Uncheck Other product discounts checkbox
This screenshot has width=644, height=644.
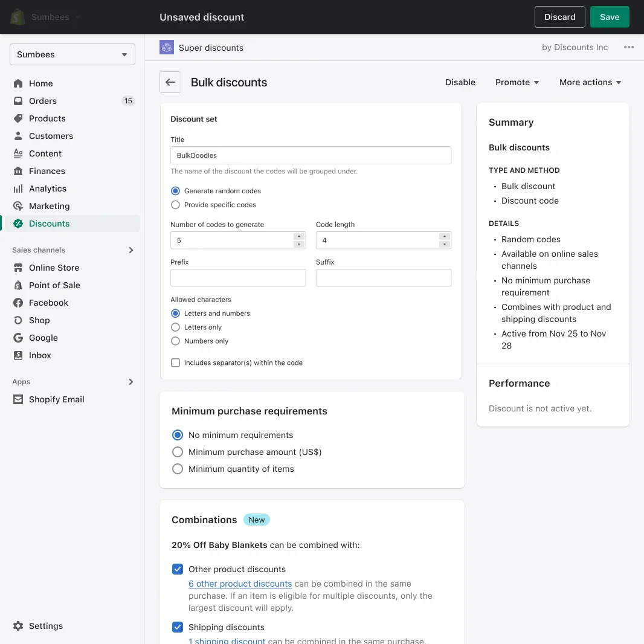point(178,569)
